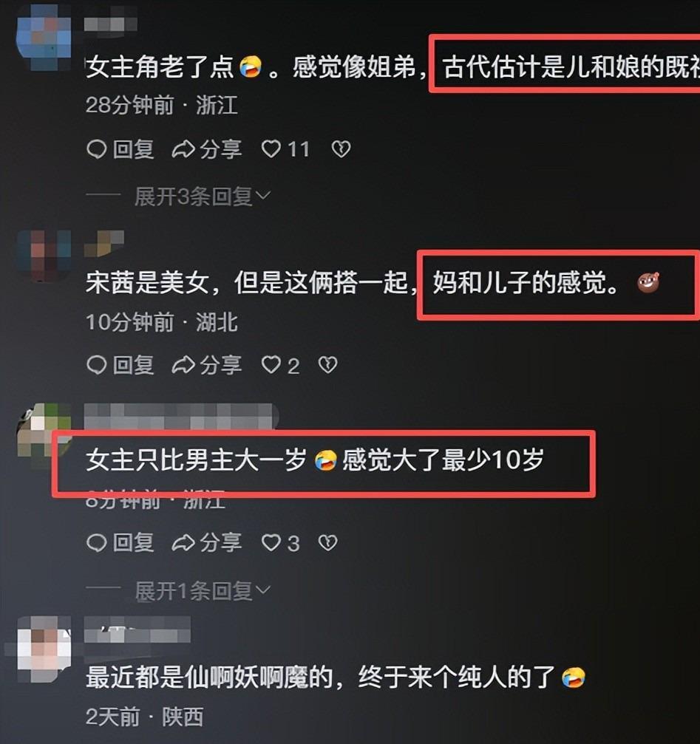Share the comment with 11 likes
The image size is (700, 744).
click(206, 149)
